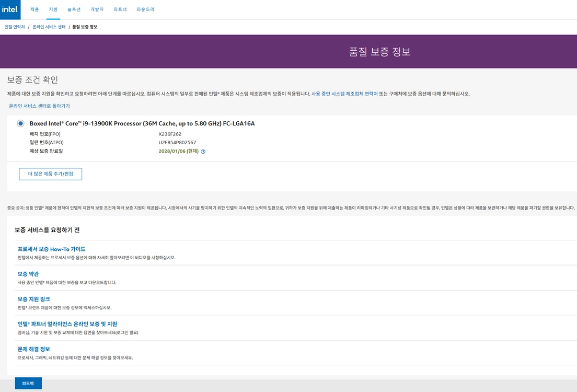Viewport: 577px width, 392px height.
Task: Open the 제품 menu
Action: [34, 9]
